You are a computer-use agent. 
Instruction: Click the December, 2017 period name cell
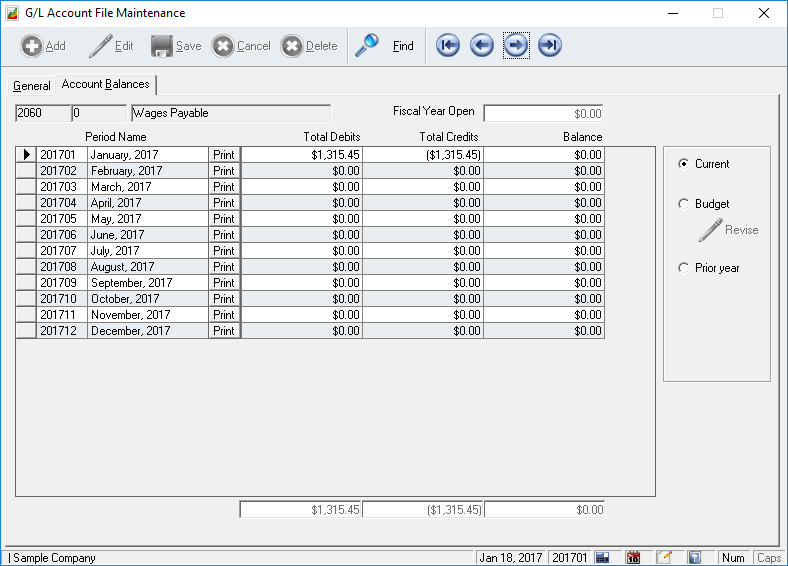pos(147,331)
